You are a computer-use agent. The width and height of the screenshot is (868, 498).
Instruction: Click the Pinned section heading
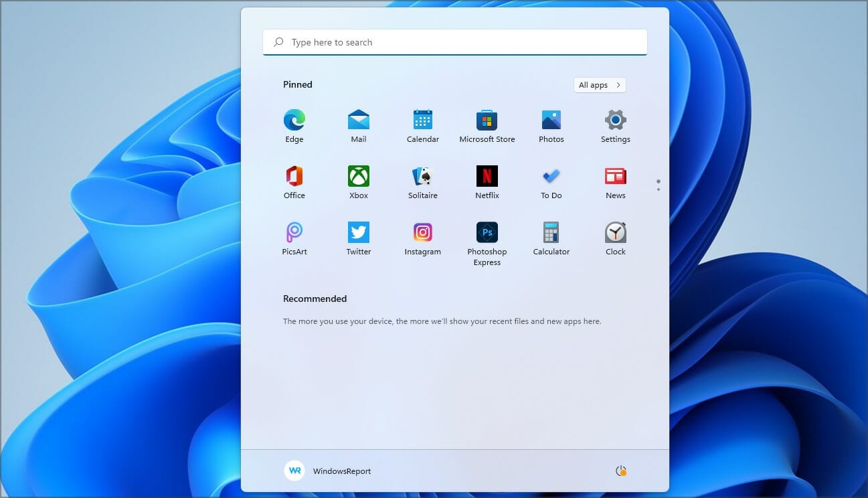[x=298, y=84]
